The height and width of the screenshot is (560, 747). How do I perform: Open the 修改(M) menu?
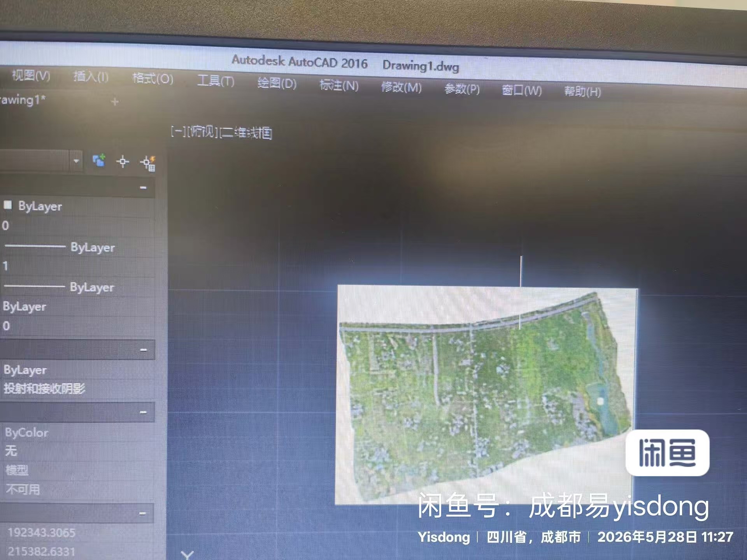pyautogui.click(x=401, y=87)
